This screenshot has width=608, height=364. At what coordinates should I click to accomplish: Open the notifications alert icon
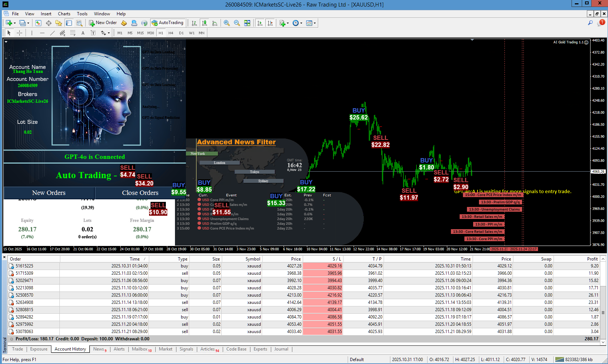tap(601, 23)
